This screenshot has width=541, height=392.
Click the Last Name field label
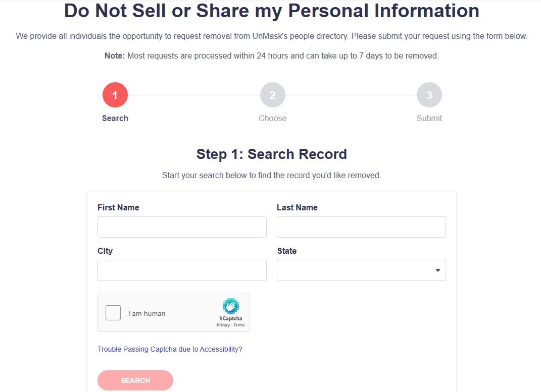[x=297, y=207]
